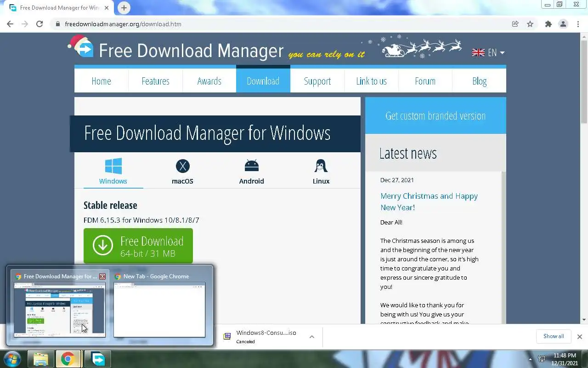Bookmark this page with the star icon
The width and height of the screenshot is (588, 368).
click(530, 24)
